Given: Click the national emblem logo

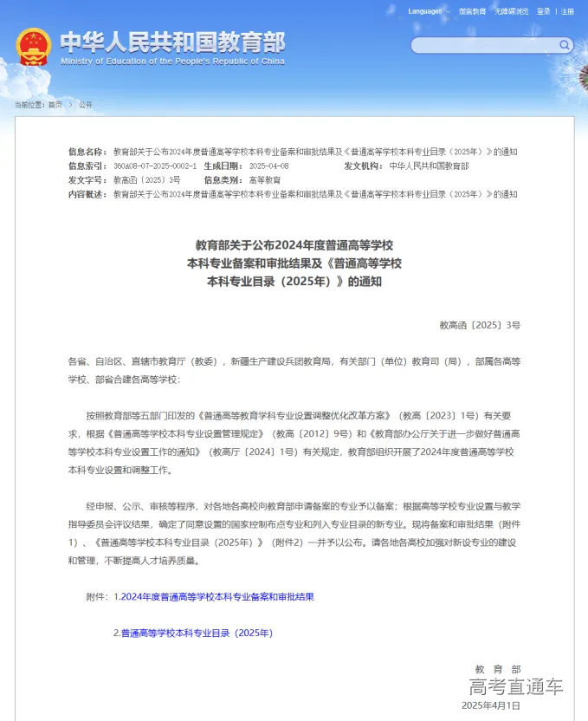Looking at the screenshot, I should pos(34,47).
